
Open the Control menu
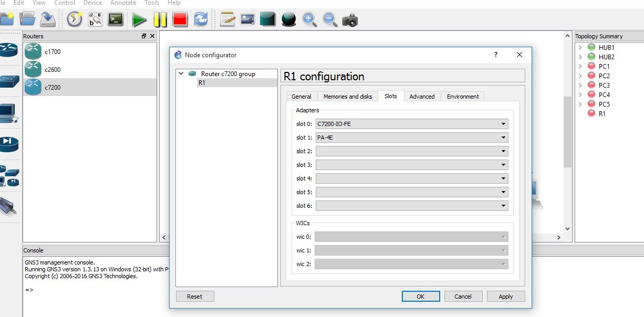point(65,3)
